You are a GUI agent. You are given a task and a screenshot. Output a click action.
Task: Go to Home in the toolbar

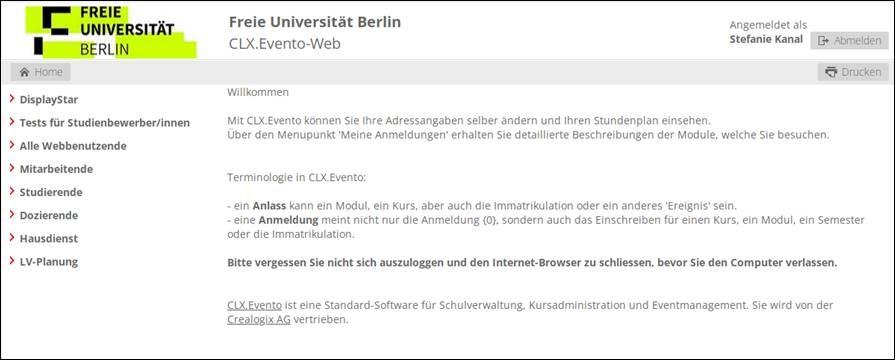coord(41,72)
